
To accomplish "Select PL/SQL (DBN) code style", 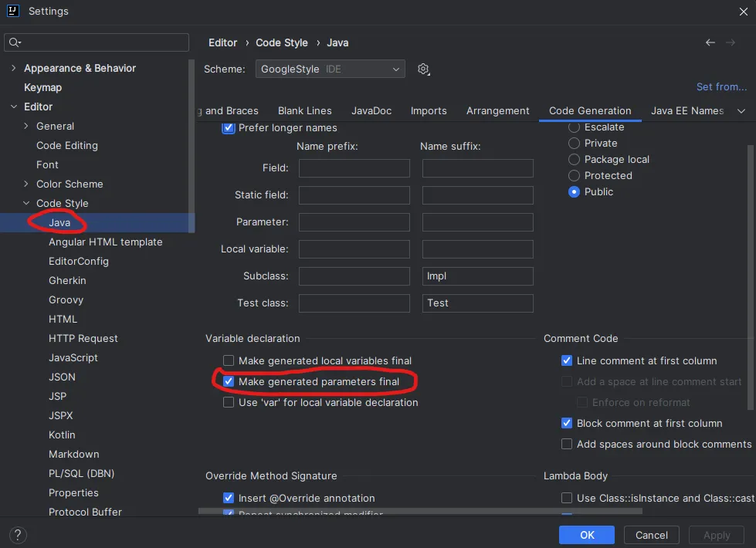I will [82, 473].
